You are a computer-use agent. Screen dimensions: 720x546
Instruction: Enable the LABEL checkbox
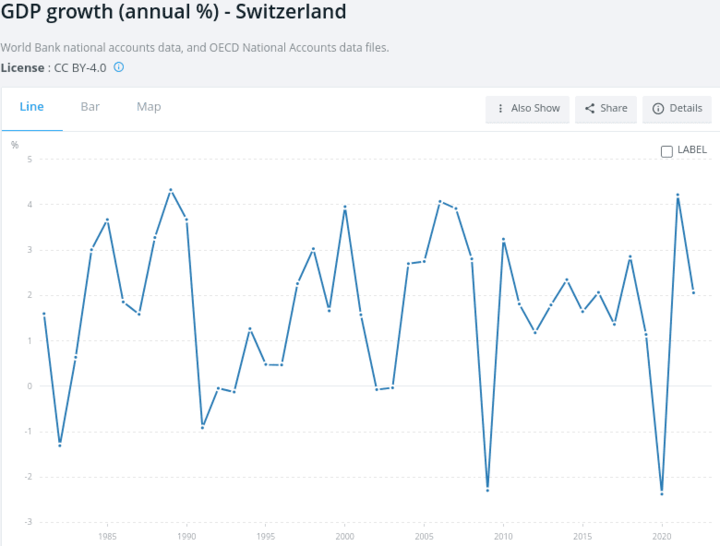[667, 151]
